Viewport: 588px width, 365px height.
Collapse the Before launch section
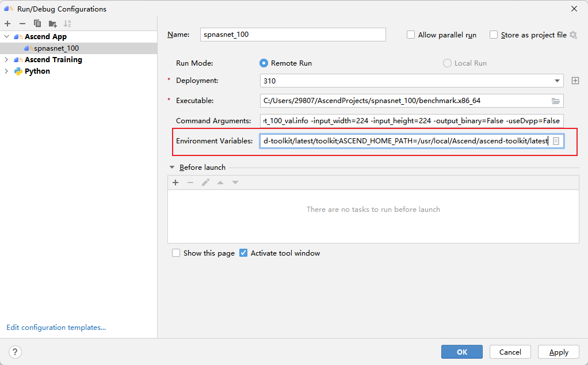coord(172,168)
